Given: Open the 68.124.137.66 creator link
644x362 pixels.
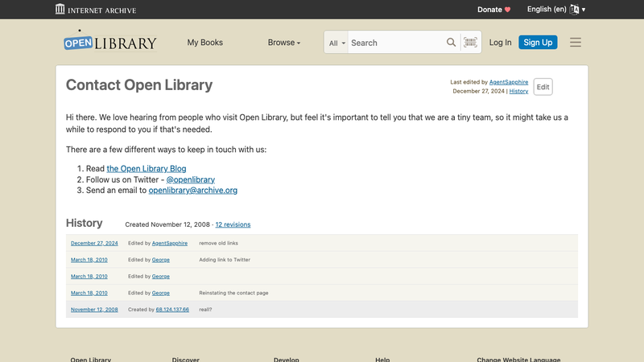Looking at the screenshot, I should coord(172,310).
